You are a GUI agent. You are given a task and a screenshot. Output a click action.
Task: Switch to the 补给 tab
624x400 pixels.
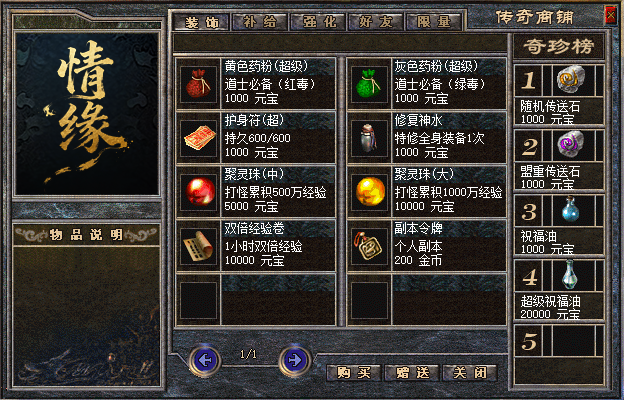click(259, 22)
